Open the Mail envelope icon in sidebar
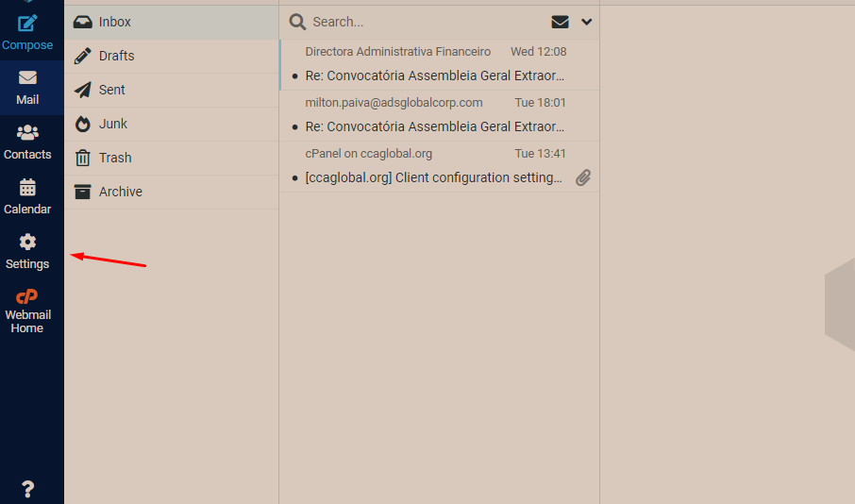 (27, 77)
